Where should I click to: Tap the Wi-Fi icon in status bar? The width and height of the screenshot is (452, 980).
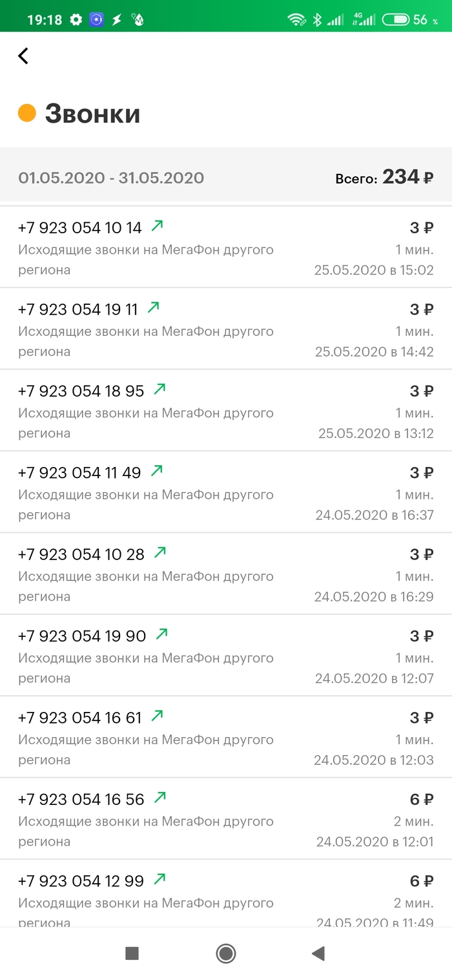point(296,20)
